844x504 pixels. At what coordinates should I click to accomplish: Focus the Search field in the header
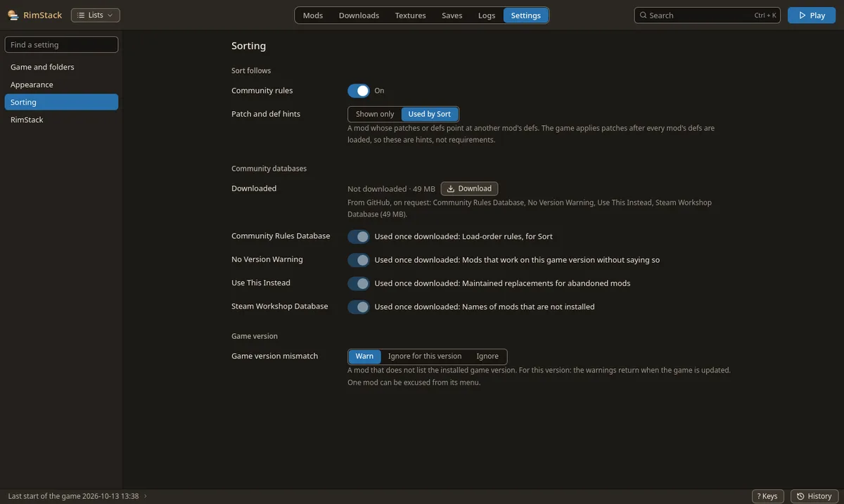tap(707, 15)
